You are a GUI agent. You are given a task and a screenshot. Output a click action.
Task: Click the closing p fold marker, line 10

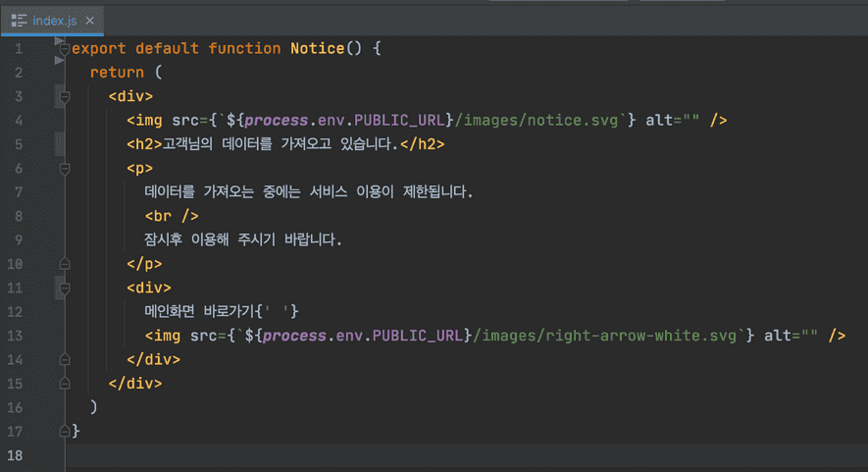pos(65,264)
